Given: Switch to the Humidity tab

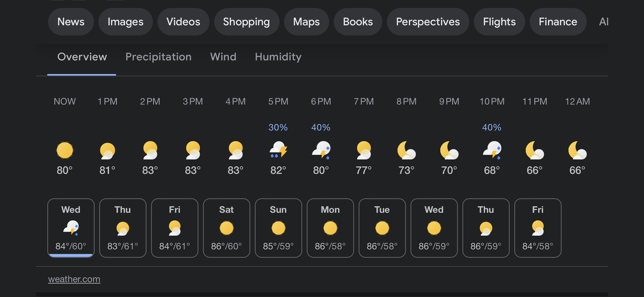Looking at the screenshot, I should (278, 57).
